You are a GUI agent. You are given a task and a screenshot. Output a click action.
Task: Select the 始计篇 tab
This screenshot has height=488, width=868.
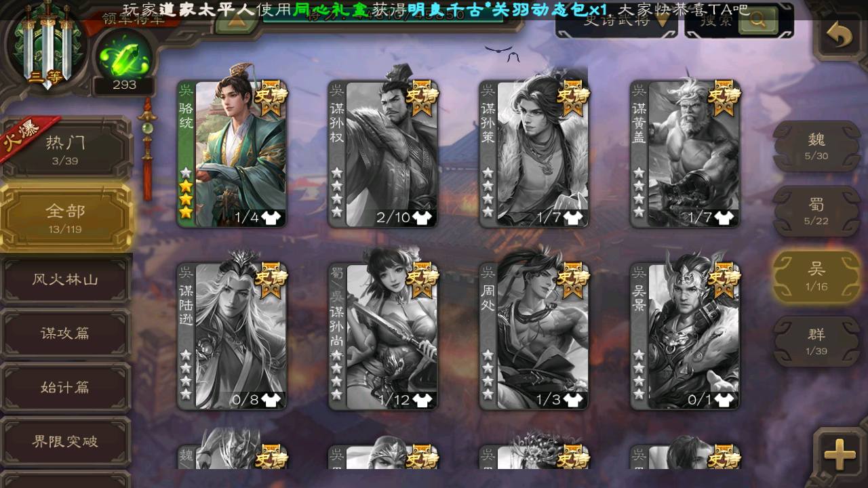(66, 388)
